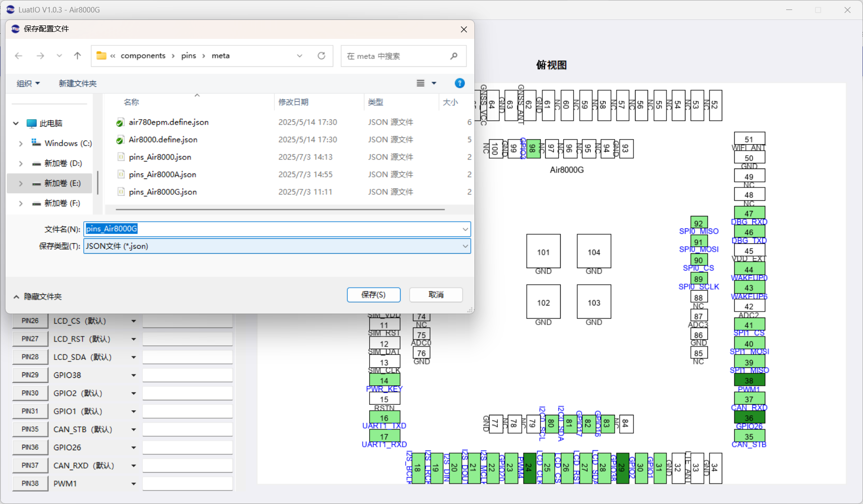Image resolution: width=863 pixels, height=504 pixels.
Task: Open PIN29 GPIO38 function dropdown
Action: 133,375
